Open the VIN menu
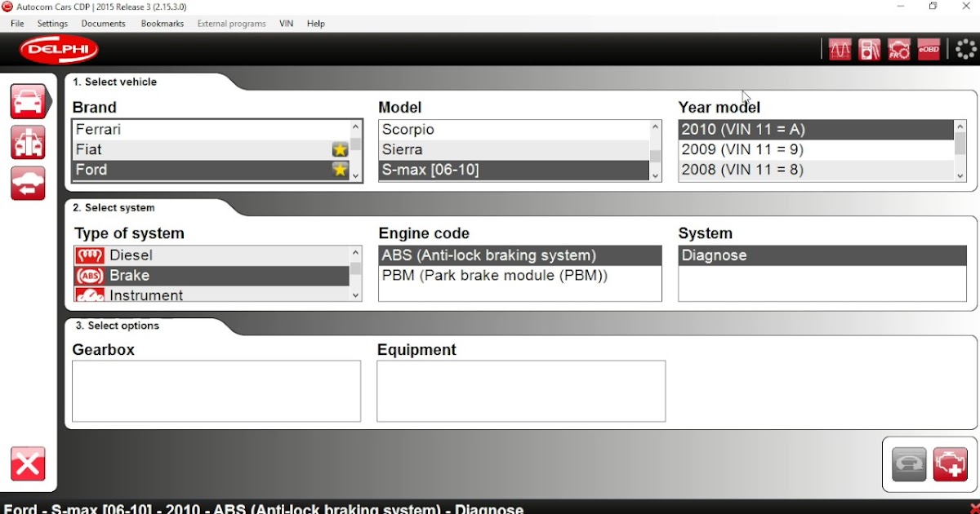This screenshot has height=514, width=980. [x=286, y=24]
